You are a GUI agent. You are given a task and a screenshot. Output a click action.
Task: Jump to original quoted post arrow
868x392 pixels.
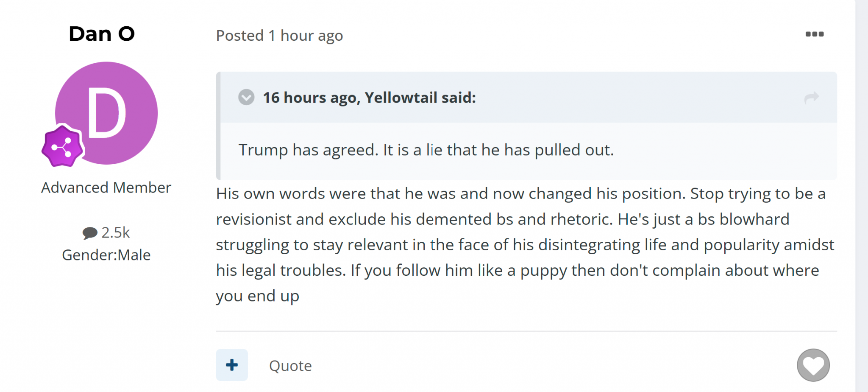[811, 98]
